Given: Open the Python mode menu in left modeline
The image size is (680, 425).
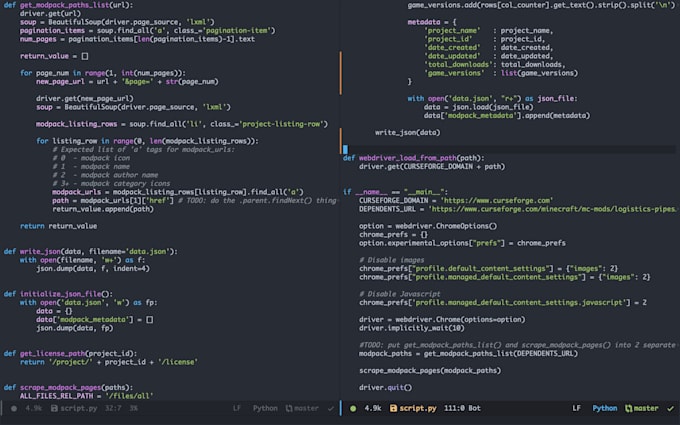Looking at the screenshot, I should (x=264, y=408).
